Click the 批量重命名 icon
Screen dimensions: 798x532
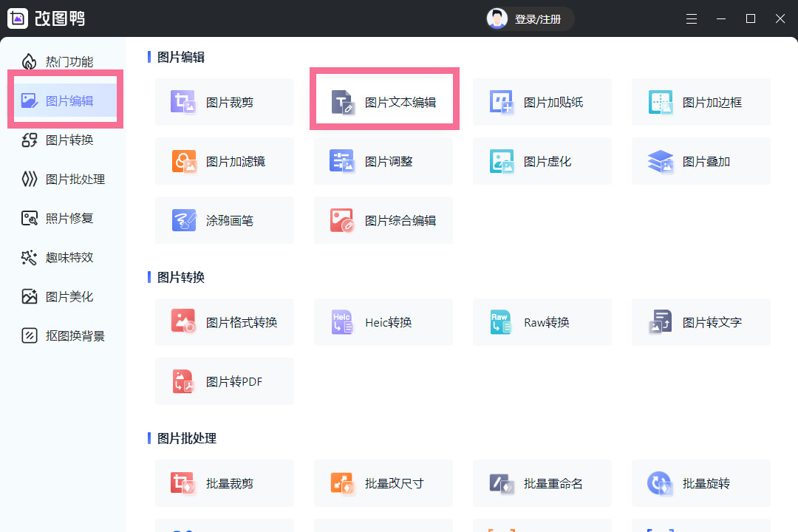click(x=501, y=484)
